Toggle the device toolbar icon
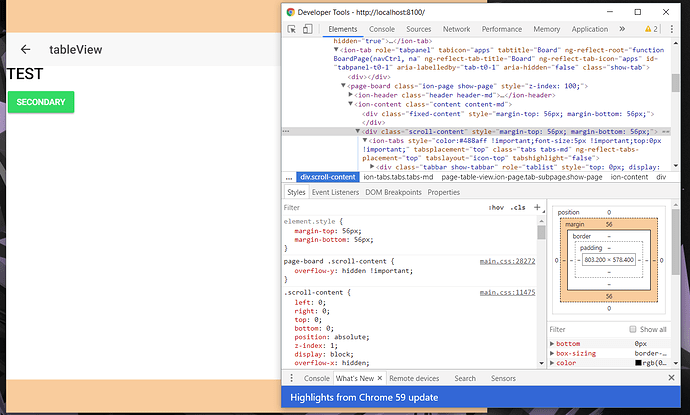 [x=309, y=30]
